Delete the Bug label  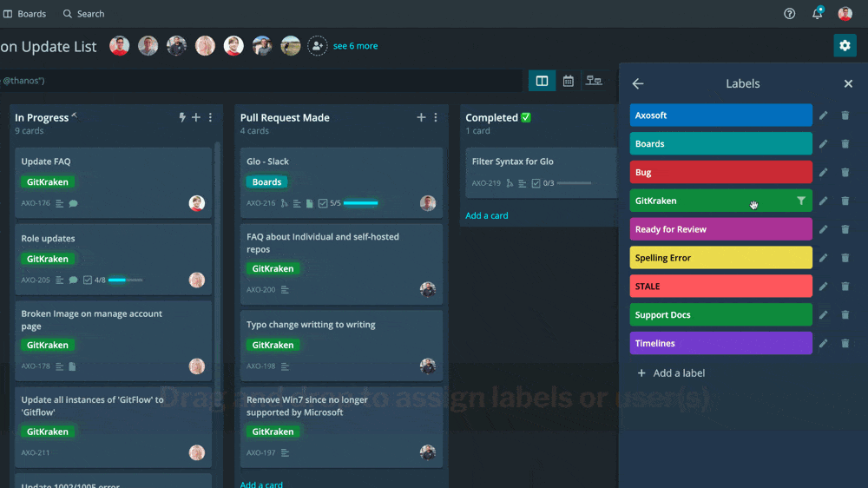click(x=845, y=172)
